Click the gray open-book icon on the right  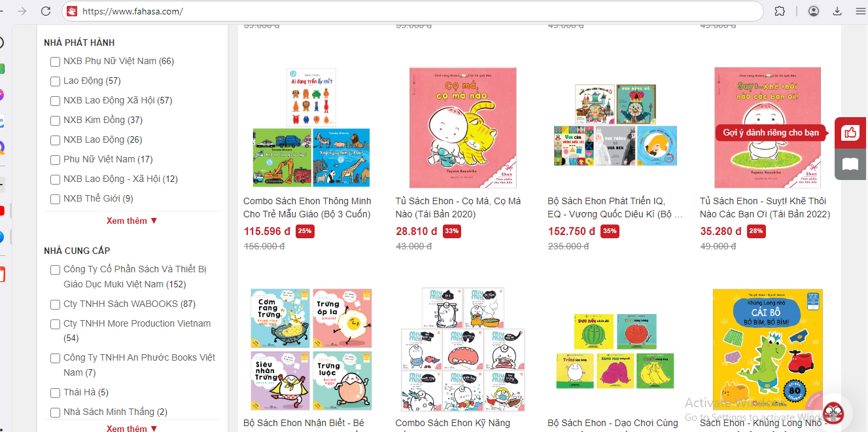(850, 164)
